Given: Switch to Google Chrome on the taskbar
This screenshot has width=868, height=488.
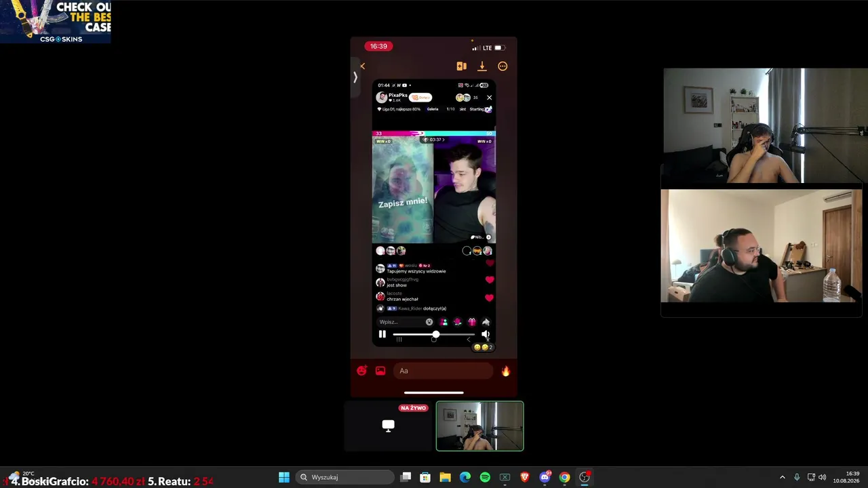Looking at the screenshot, I should pyautogui.click(x=564, y=477).
